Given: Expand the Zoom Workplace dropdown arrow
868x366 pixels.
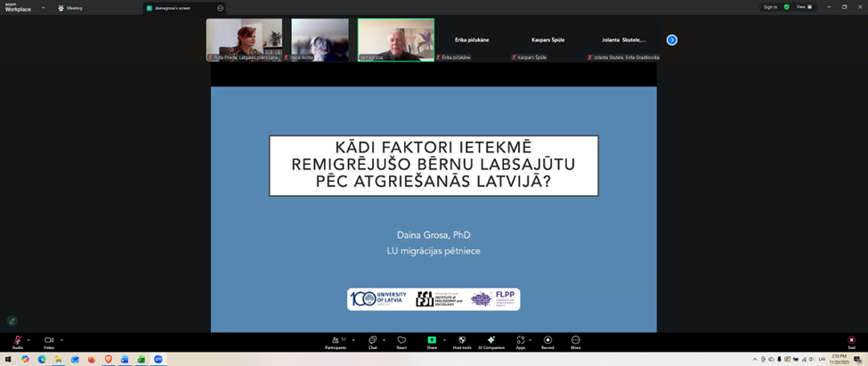Looking at the screenshot, I should click(x=43, y=7).
